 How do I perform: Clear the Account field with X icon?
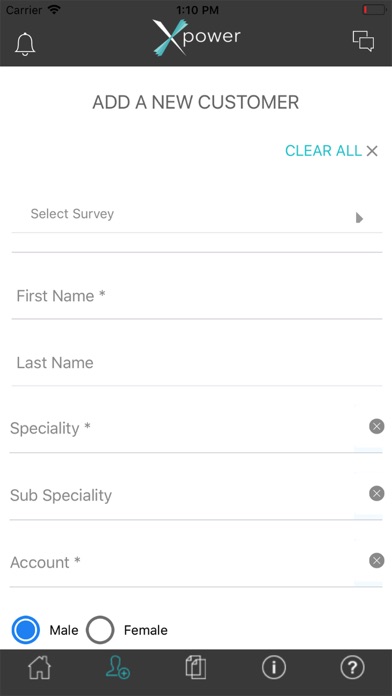376,560
